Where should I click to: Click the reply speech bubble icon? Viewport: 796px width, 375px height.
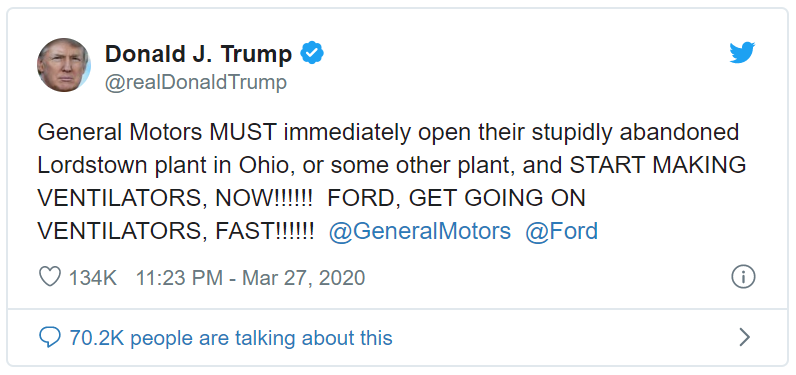pos(50,337)
